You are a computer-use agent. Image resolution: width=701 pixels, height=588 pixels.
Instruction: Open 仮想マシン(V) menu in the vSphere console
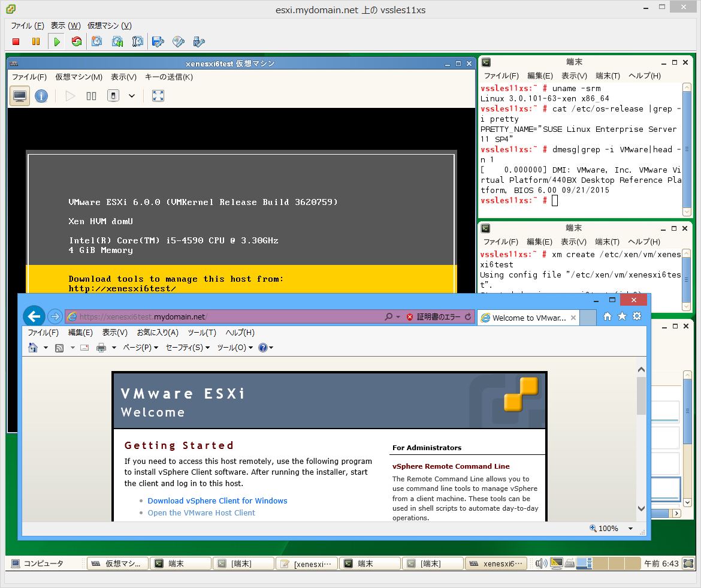pos(110,26)
